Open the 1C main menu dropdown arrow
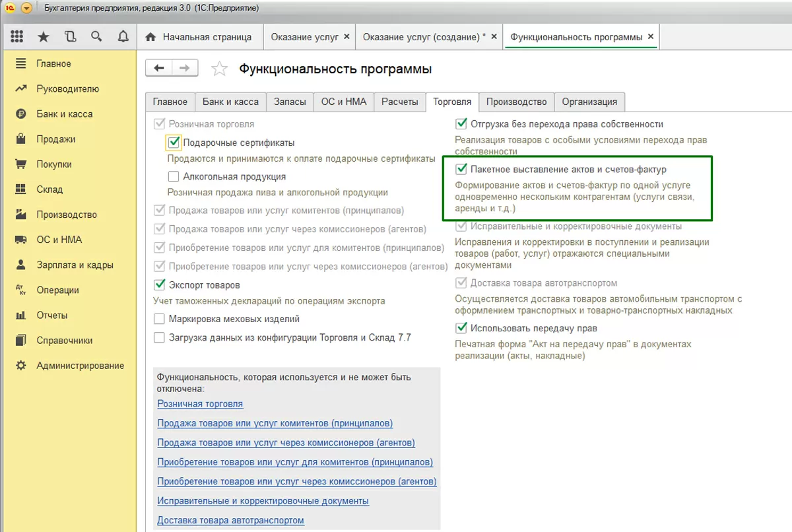This screenshot has width=792, height=532. (x=26, y=8)
